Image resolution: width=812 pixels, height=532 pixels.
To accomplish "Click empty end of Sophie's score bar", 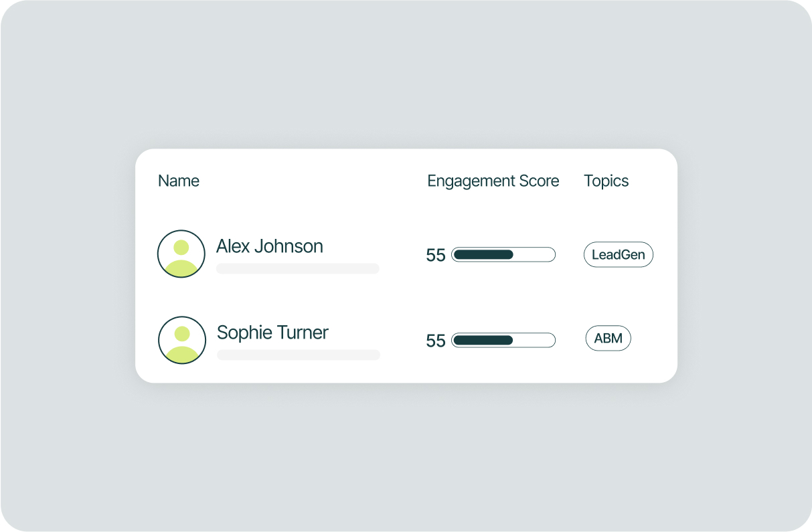I will tap(534, 340).
